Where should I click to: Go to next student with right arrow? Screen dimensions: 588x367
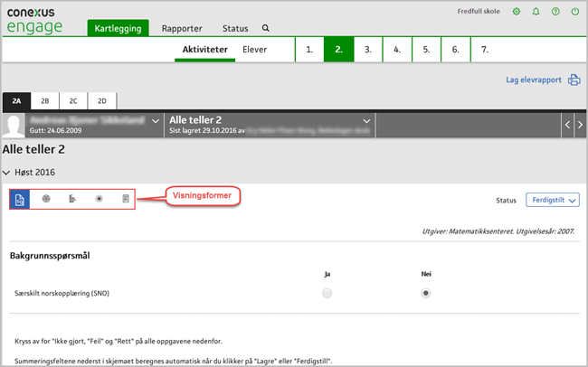point(579,125)
